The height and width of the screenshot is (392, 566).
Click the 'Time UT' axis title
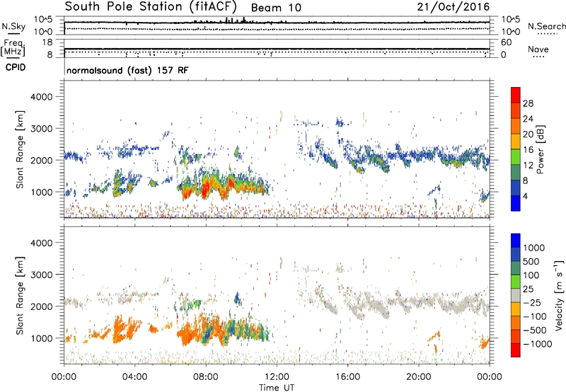tap(277, 388)
